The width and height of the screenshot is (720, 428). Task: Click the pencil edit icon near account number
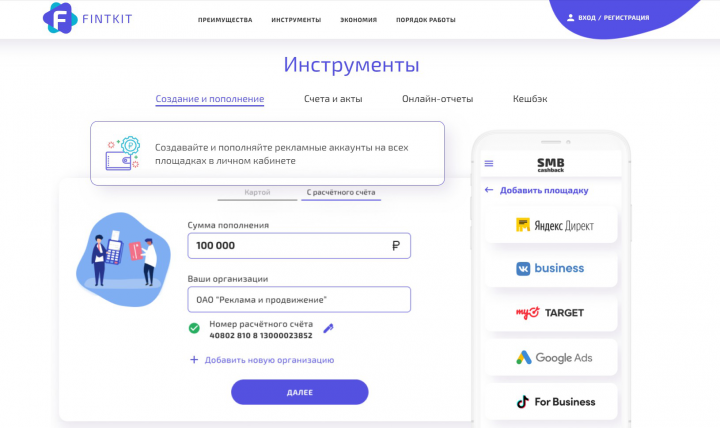[x=328, y=328]
